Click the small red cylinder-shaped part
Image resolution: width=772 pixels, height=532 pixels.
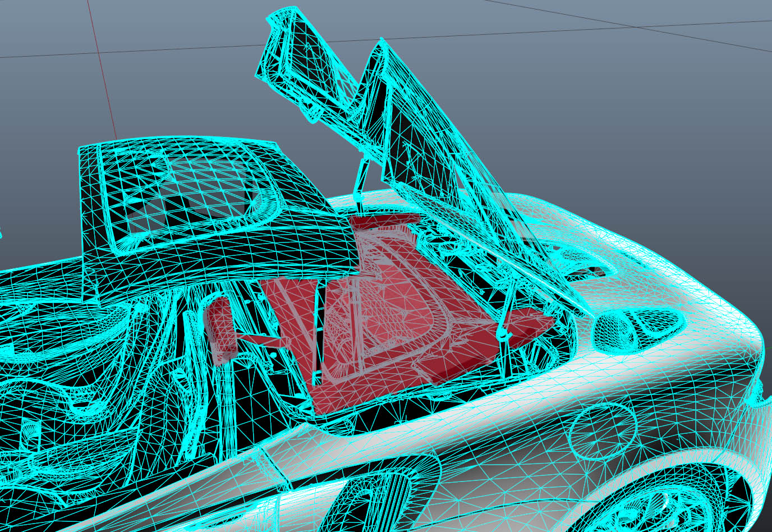tap(219, 329)
